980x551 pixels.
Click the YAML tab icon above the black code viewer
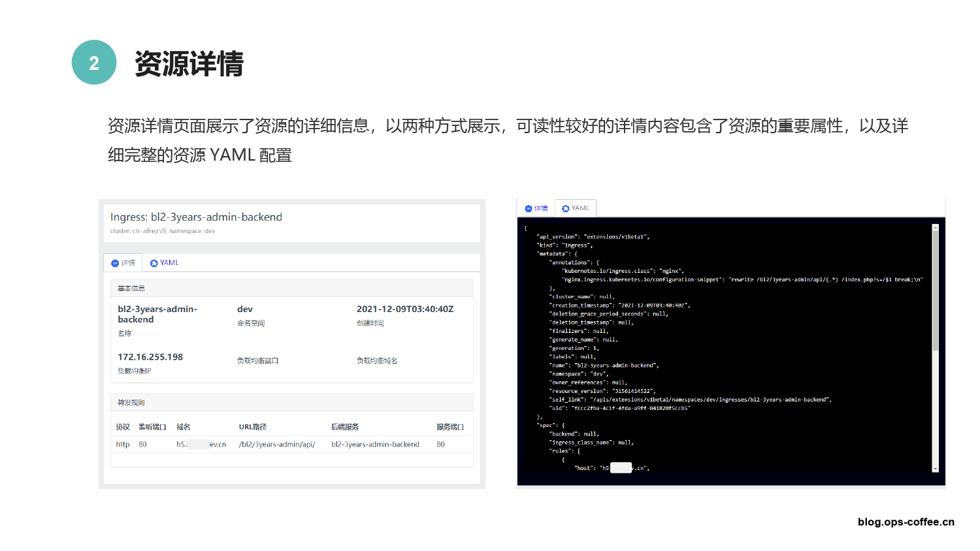[x=566, y=209]
